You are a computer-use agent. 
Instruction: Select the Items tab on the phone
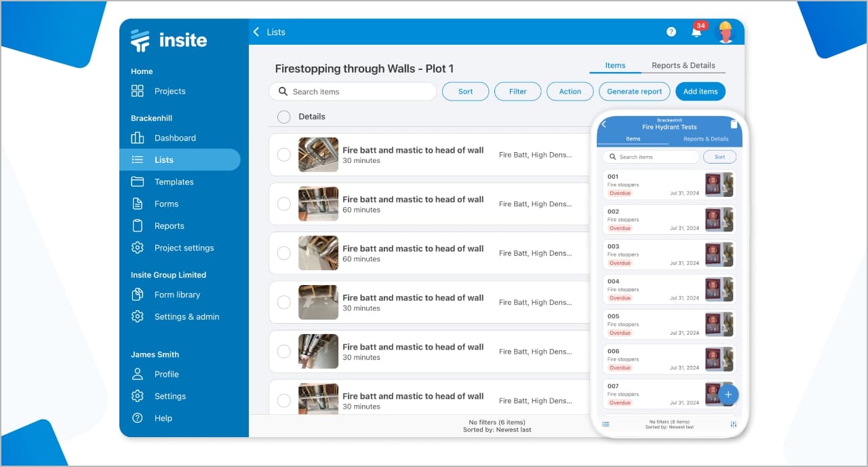[x=633, y=139]
